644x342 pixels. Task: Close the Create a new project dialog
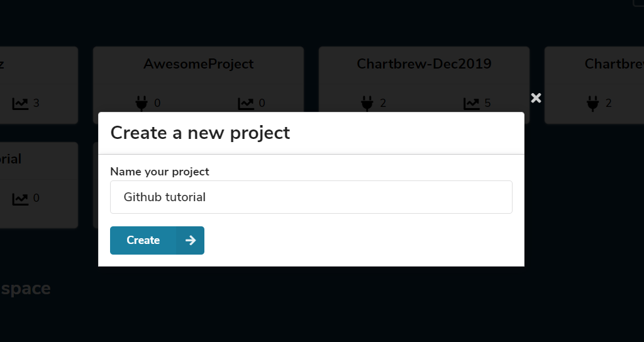(536, 97)
